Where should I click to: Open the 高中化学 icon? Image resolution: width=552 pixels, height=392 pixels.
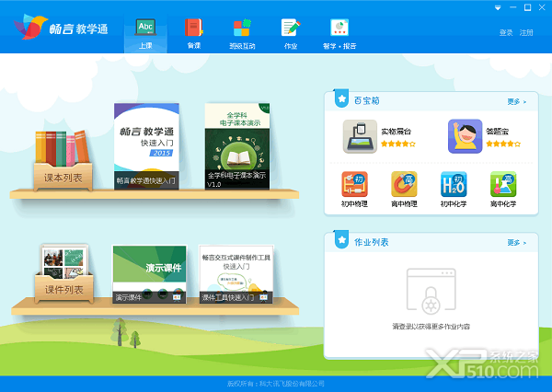[503, 190]
